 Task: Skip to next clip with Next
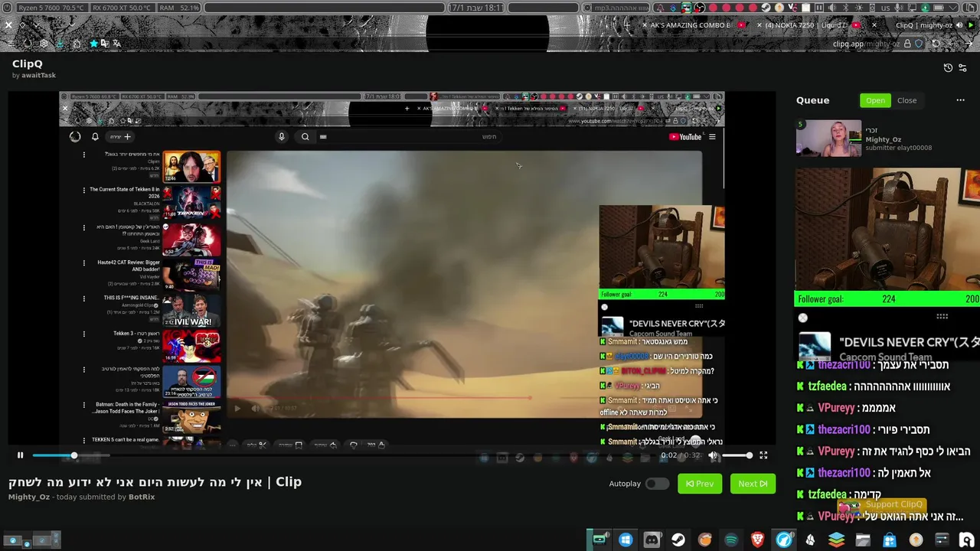click(x=753, y=484)
